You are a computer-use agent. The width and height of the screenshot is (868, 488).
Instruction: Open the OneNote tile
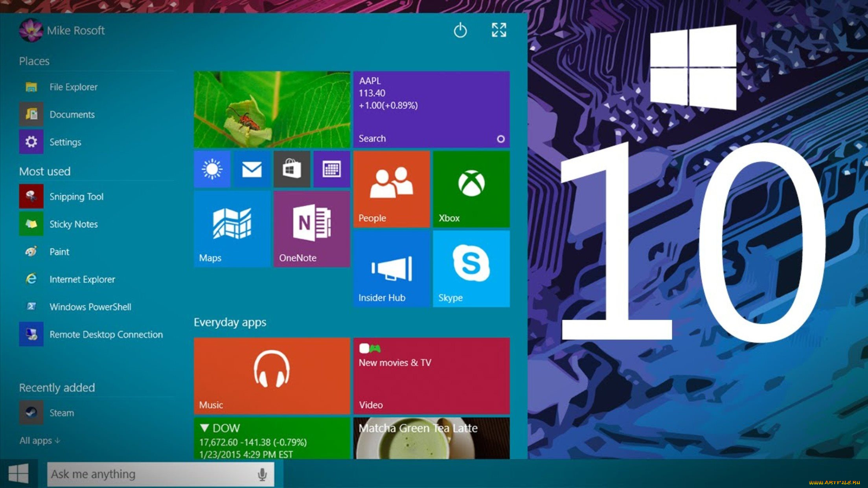pyautogui.click(x=311, y=229)
